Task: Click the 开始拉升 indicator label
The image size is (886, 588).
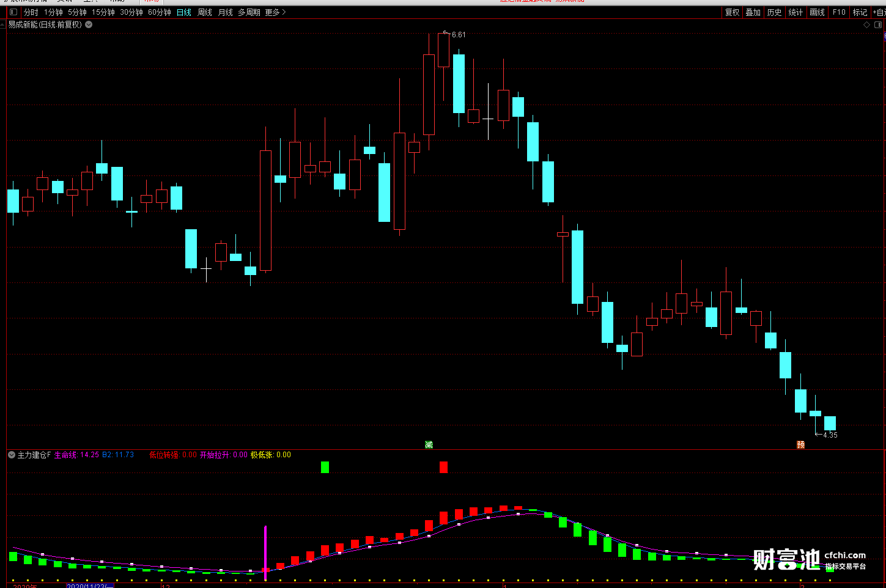Action: pos(215,455)
